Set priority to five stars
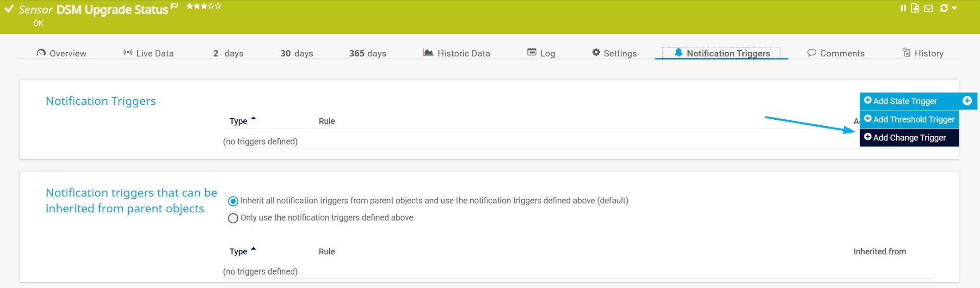Screen dimensions: 980x288 click(219, 6)
